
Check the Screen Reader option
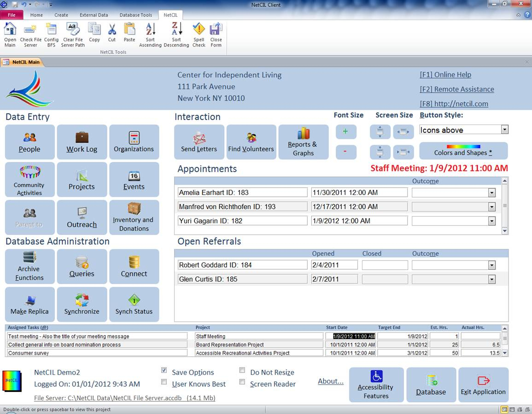coord(242,382)
